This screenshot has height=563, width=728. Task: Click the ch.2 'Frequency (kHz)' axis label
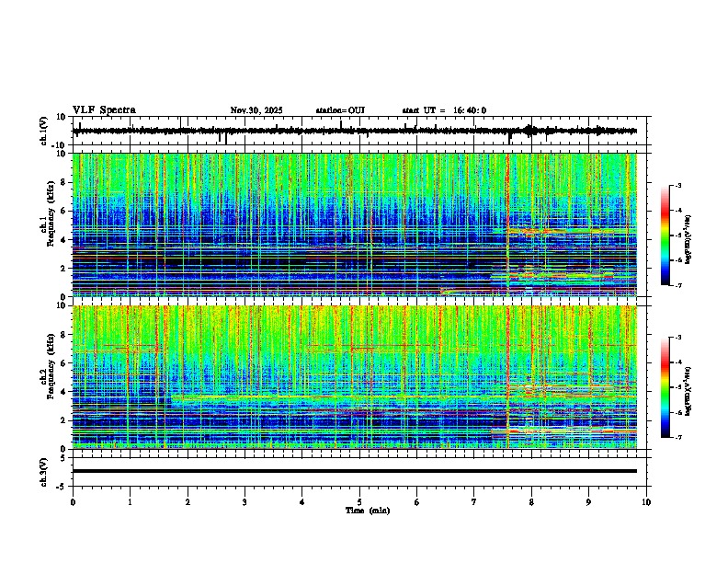51,366
